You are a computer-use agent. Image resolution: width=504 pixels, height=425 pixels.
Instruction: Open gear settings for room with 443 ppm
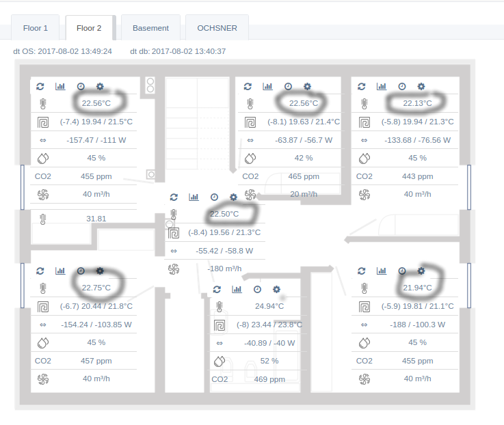coord(421,86)
